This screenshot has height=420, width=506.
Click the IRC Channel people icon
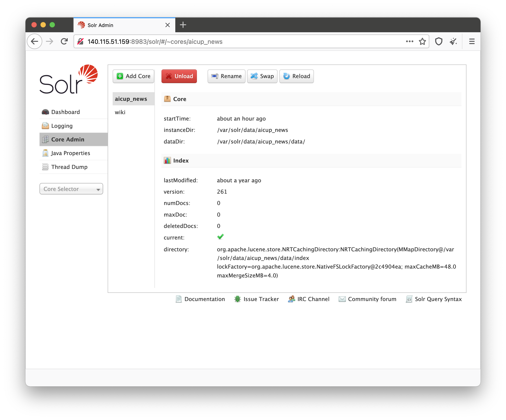[292, 299]
